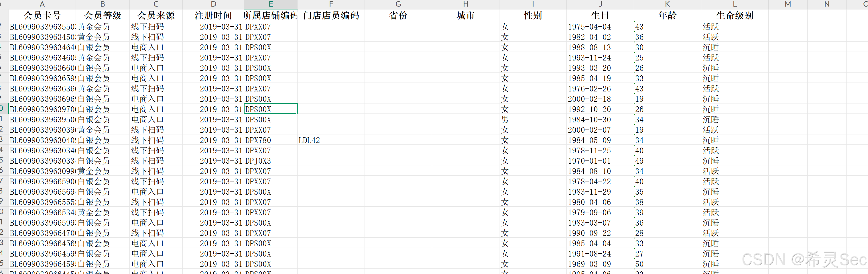Select the age cell showing 30
Viewport: 868px width, 274px height.
[667, 47]
